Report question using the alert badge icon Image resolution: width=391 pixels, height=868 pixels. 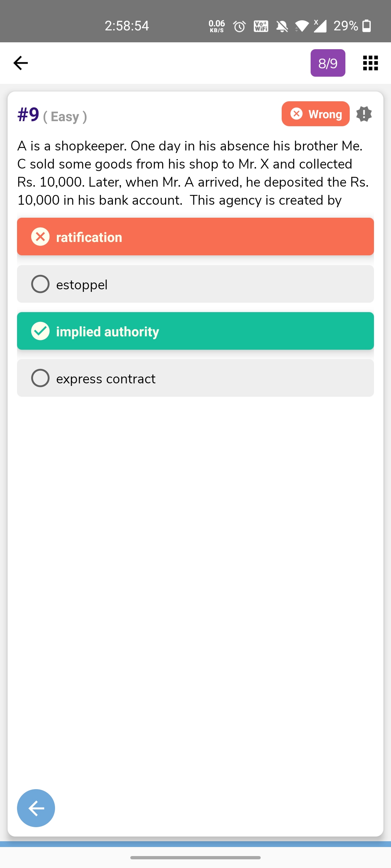click(x=364, y=114)
